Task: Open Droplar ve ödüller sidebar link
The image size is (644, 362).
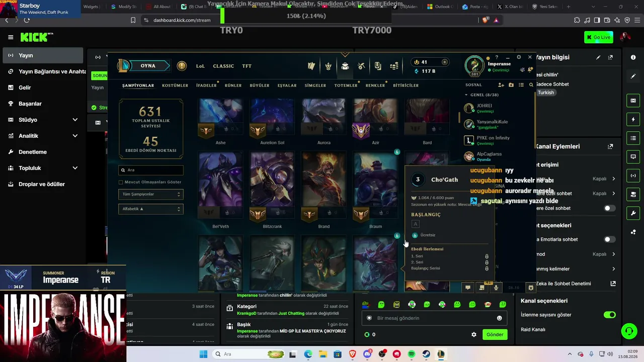Action: point(43,184)
